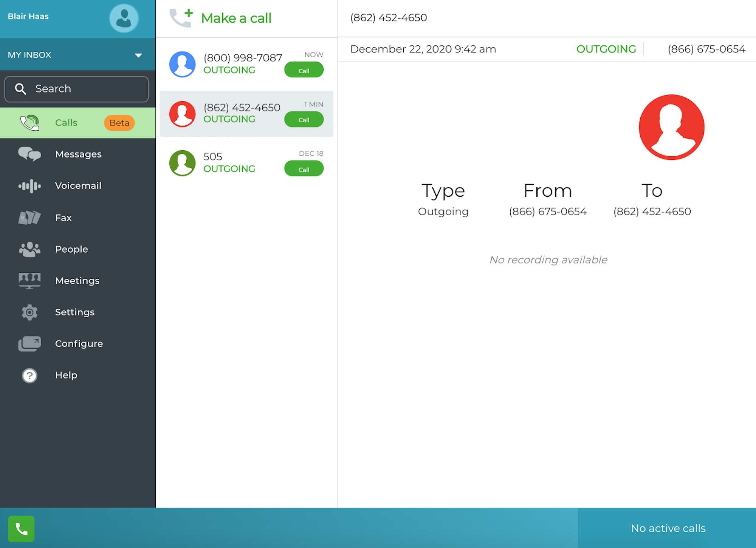Select the Beta toggle on Calls
Screen dimensions: 756x548
pos(118,123)
